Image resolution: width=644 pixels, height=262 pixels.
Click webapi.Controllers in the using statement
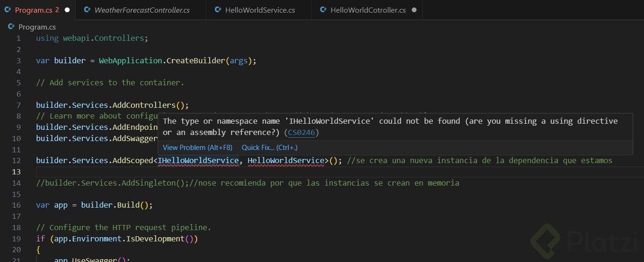(x=103, y=38)
